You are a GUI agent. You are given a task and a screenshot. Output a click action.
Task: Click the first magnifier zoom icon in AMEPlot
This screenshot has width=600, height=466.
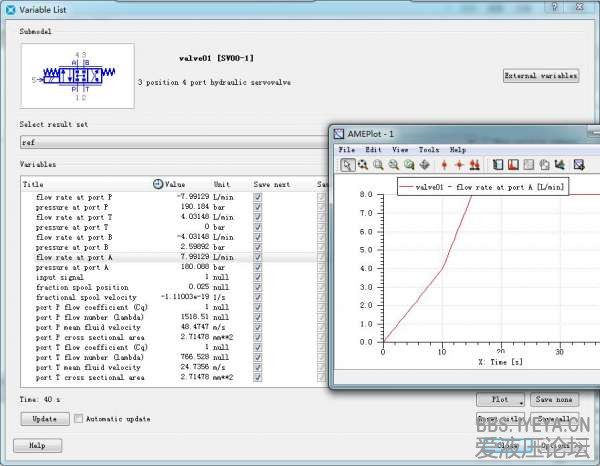click(362, 165)
